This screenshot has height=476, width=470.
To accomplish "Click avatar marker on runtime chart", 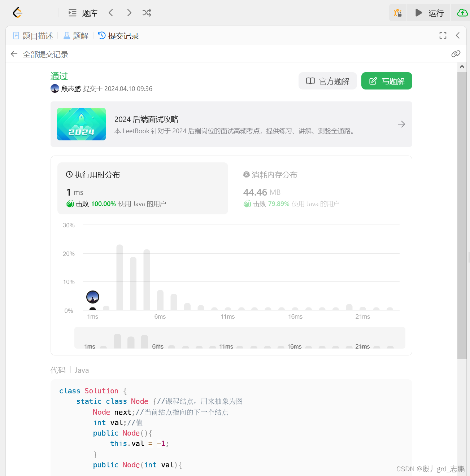I will 93,297.
